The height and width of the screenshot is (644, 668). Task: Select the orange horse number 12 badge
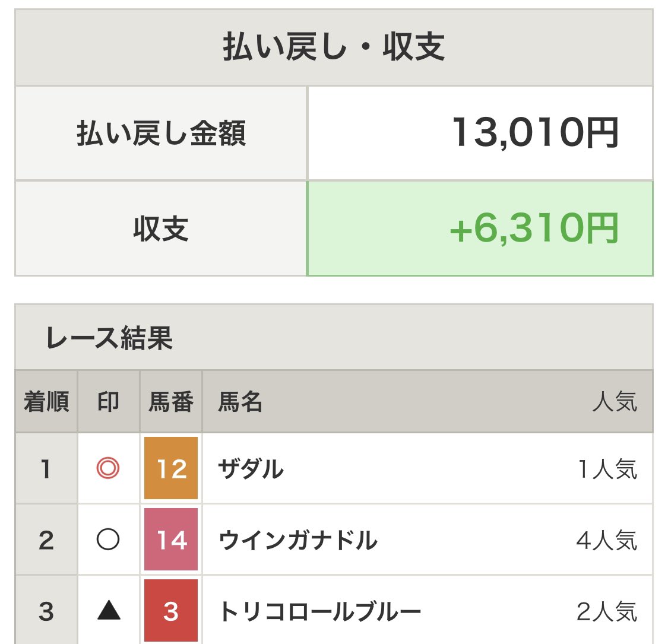coord(171,469)
